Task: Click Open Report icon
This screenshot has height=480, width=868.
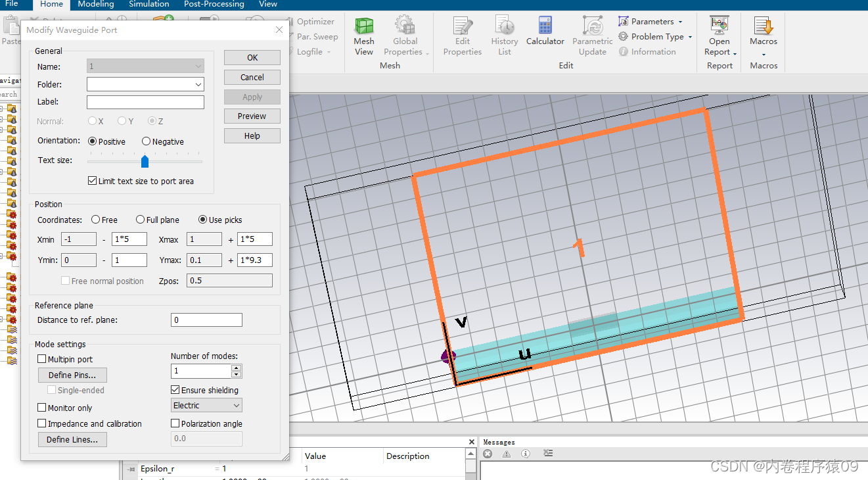Action: pos(720,26)
